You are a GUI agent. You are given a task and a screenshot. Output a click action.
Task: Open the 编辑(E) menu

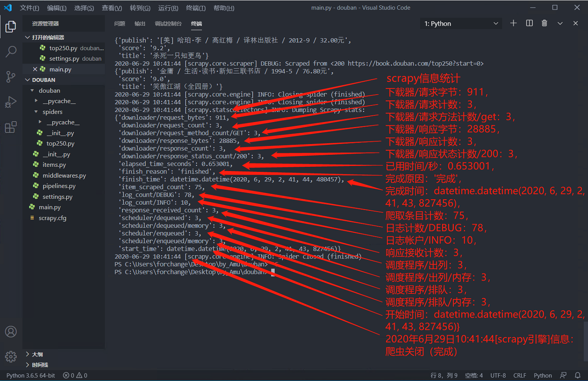coord(57,8)
